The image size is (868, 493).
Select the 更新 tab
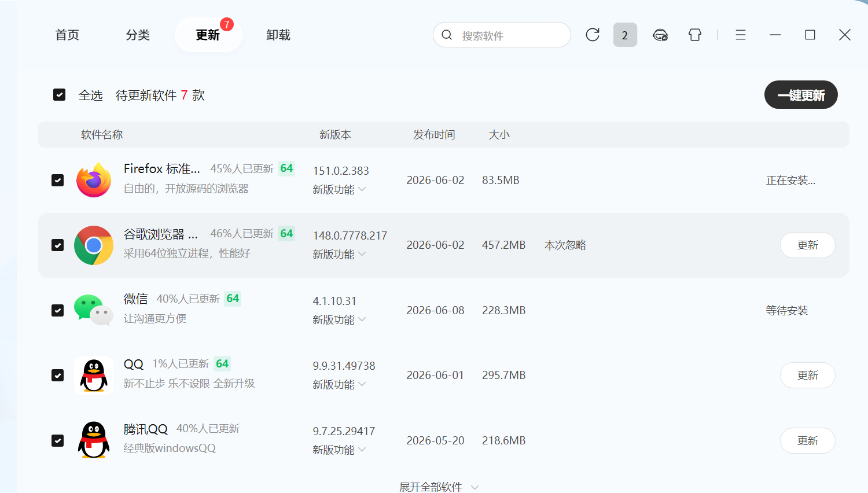point(208,35)
